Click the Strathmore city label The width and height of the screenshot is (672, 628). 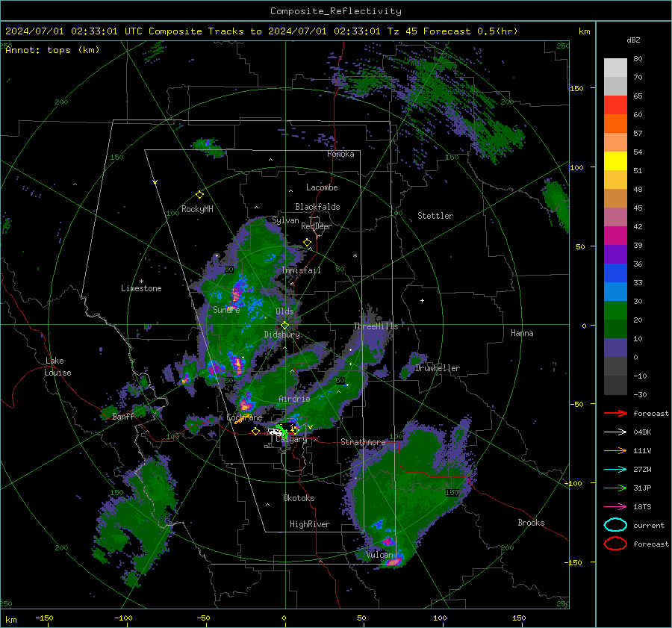[363, 442]
